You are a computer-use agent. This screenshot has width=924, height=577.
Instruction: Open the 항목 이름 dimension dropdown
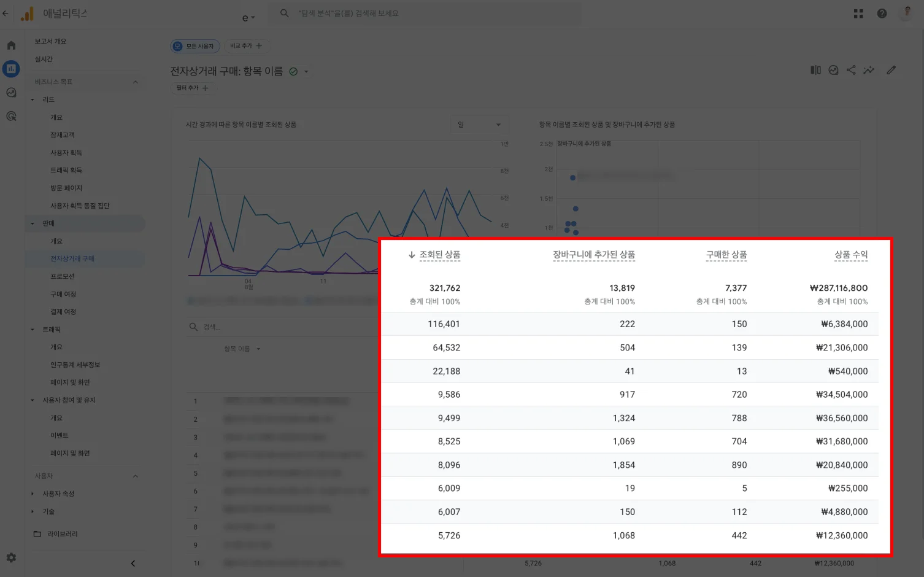pos(242,348)
